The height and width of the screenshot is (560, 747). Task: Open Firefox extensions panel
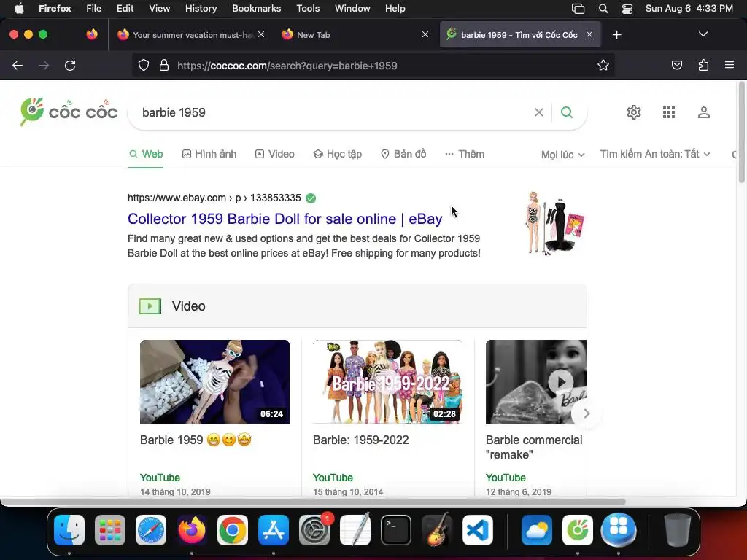pos(703,65)
